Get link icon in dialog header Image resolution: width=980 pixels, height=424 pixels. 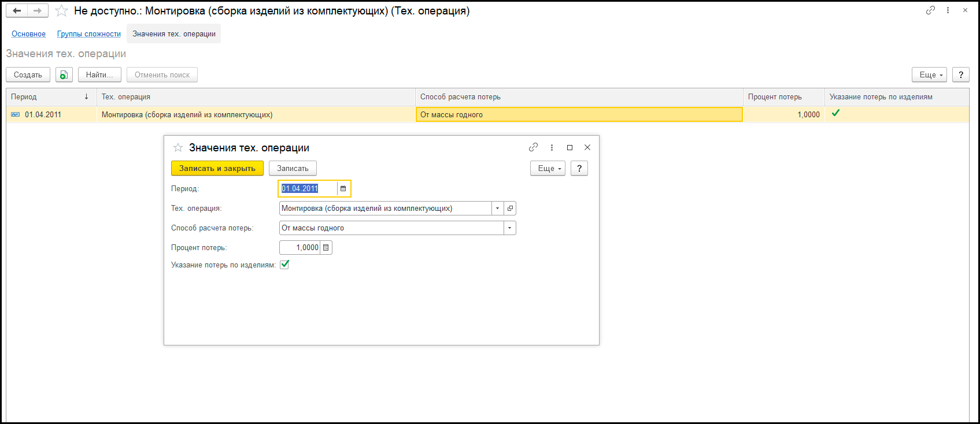pos(533,147)
